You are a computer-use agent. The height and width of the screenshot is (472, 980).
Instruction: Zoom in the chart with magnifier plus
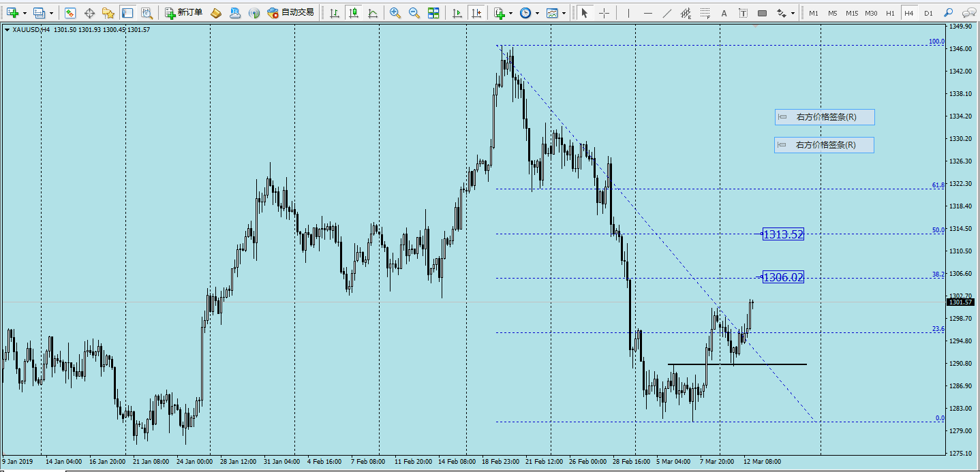pos(395,13)
